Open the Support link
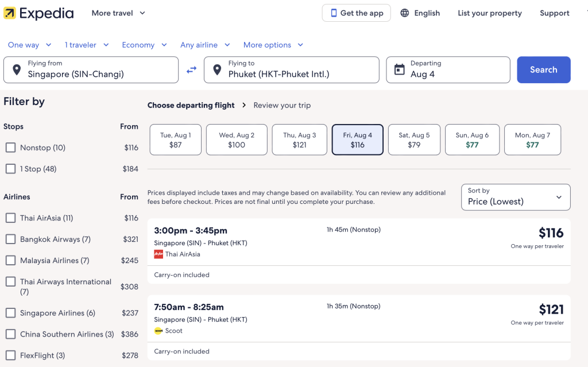Screen dimensions: 588x367 coord(555,13)
